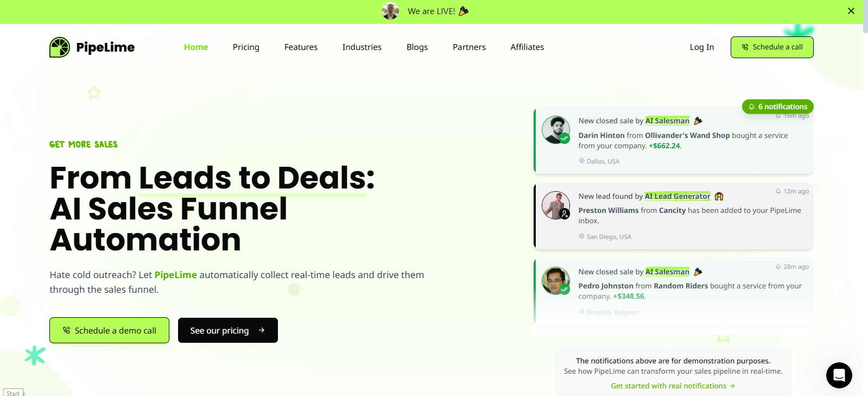Open the Pricing menu item
The height and width of the screenshot is (396, 868).
246,47
